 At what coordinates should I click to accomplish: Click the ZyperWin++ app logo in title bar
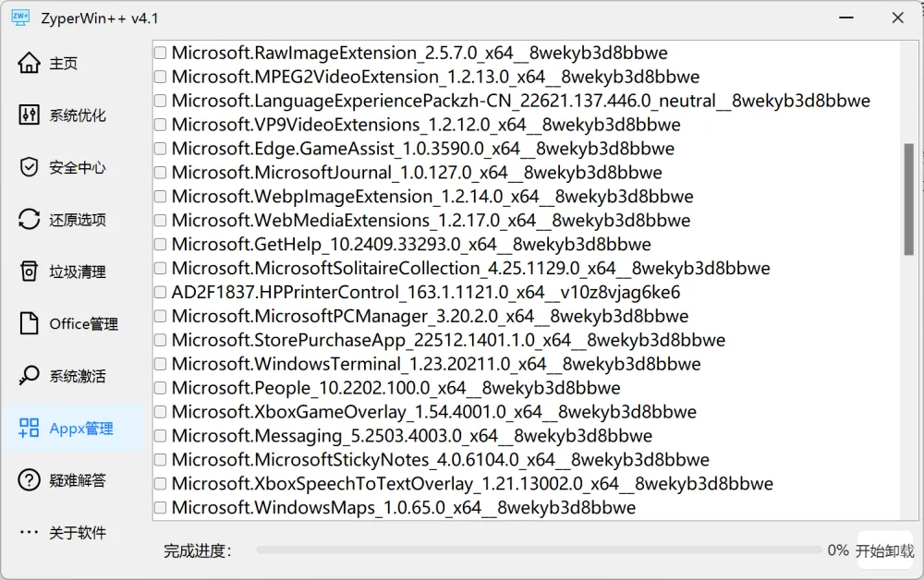[x=20, y=18]
